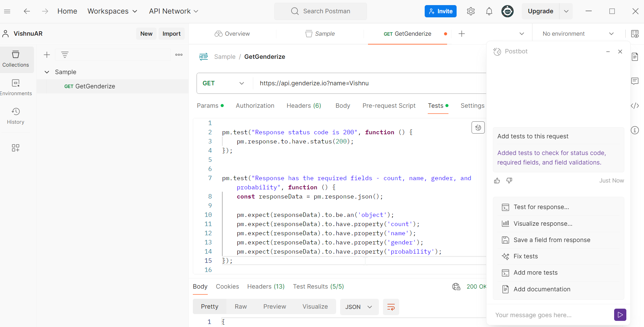Click the New button

(146, 34)
